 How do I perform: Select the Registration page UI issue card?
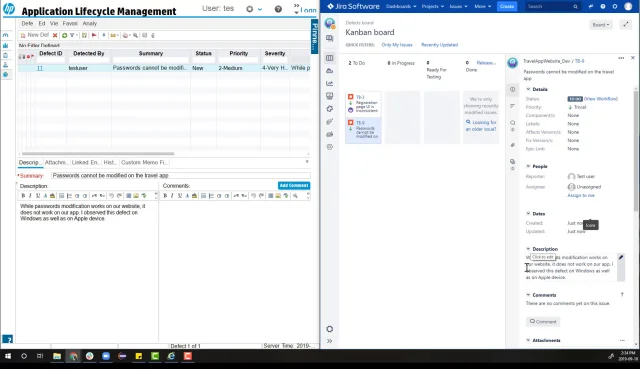point(363,104)
